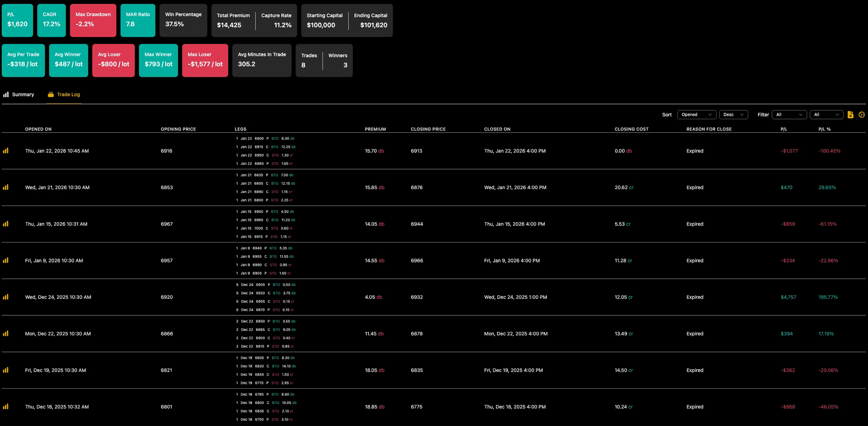Click chart icon for Jan 21, 2026 trade
This screenshot has height=426, width=868.
pos(6,187)
